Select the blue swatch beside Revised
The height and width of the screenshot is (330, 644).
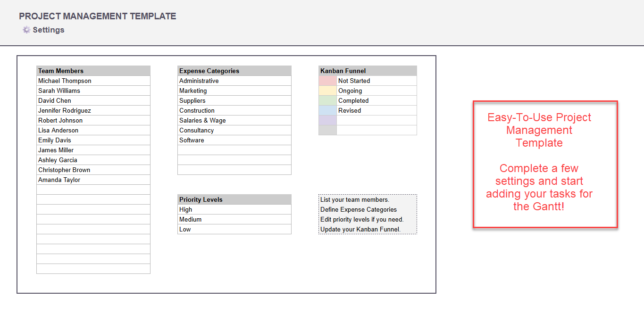point(327,110)
